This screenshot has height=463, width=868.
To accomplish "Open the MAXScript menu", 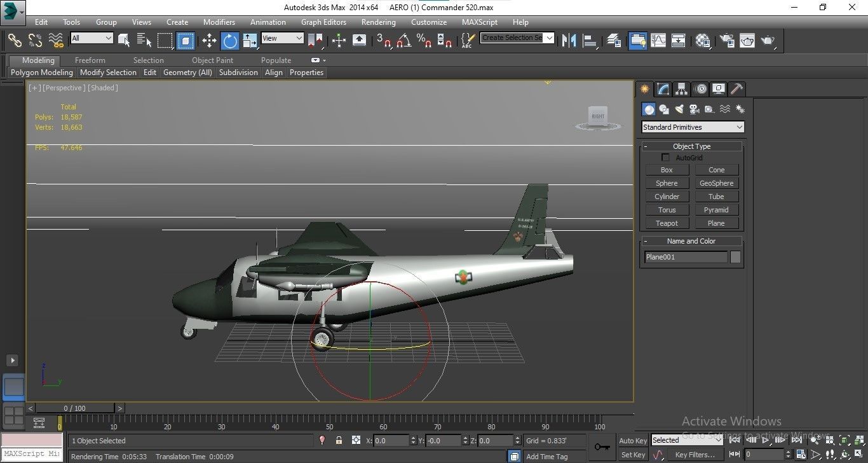I will coord(480,22).
